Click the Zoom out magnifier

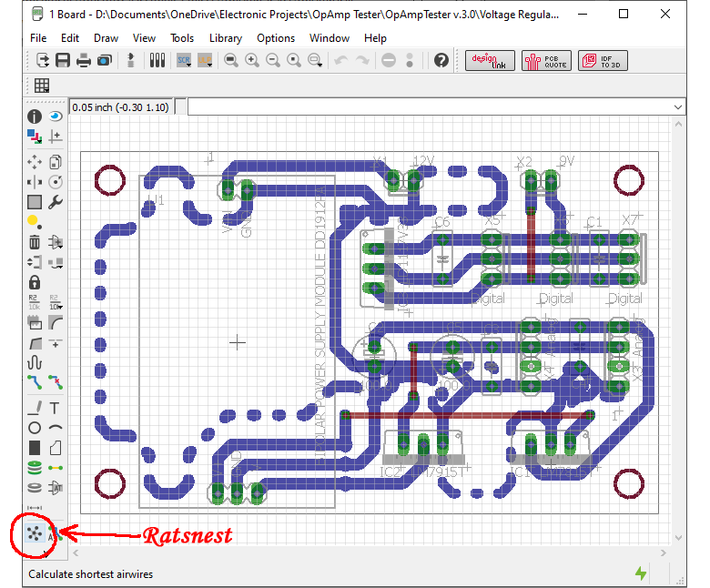coord(272,60)
